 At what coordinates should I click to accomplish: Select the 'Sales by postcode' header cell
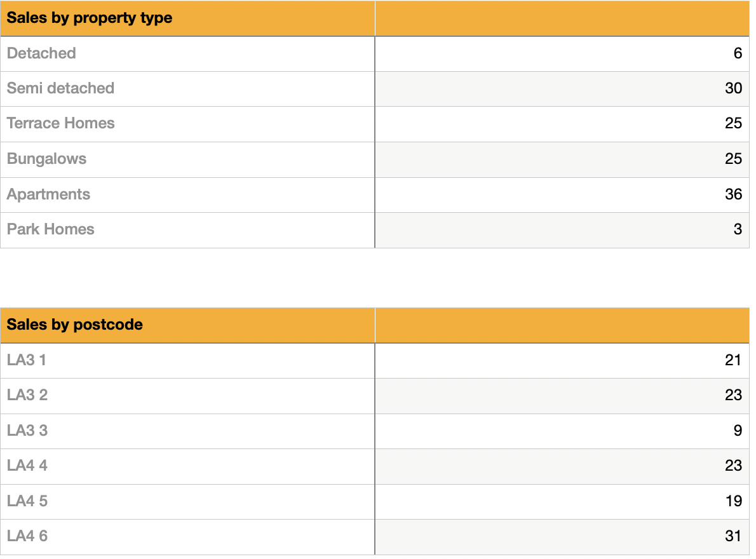[75, 325]
